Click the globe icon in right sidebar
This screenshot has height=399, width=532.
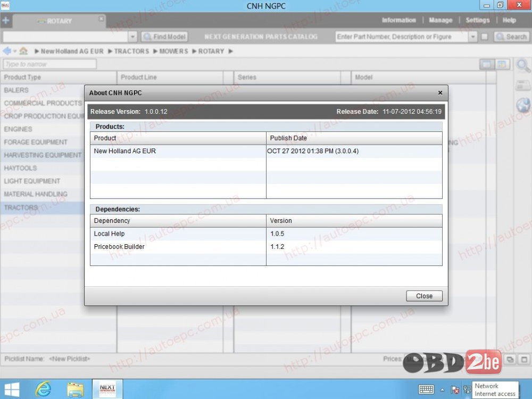click(x=523, y=105)
